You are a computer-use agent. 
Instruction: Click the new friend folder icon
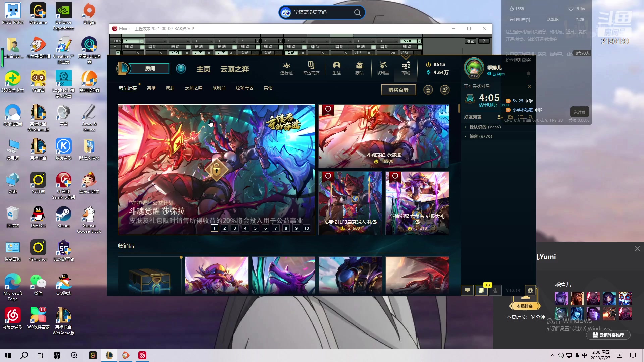click(511, 117)
